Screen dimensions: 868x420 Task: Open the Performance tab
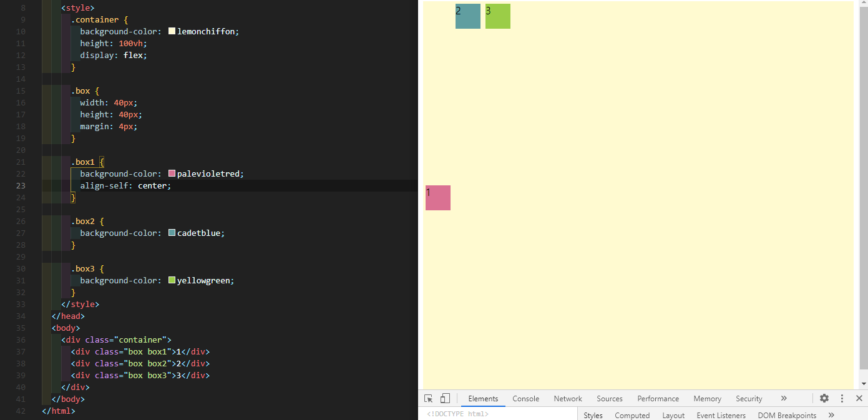(x=658, y=399)
